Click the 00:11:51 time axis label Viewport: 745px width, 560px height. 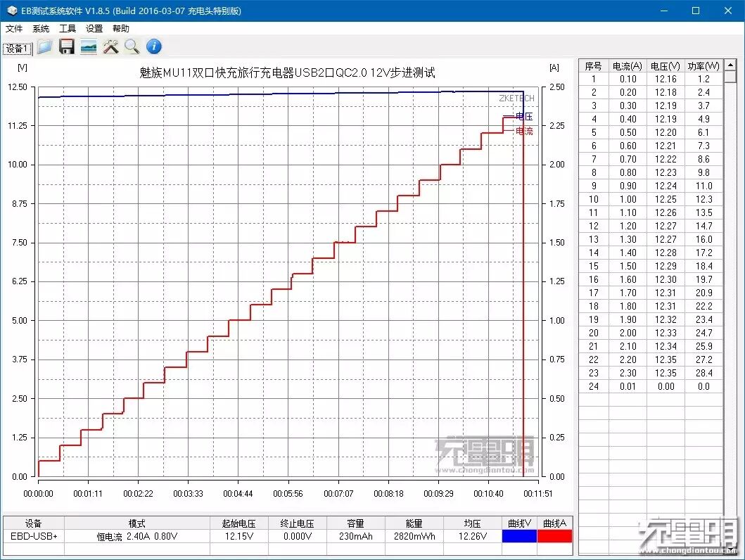pyautogui.click(x=538, y=493)
